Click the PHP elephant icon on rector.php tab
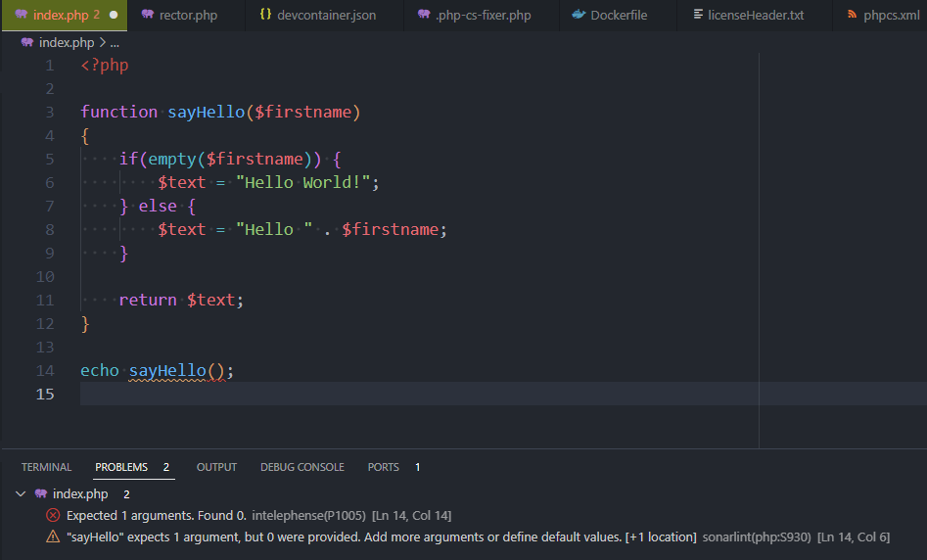The image size is (927, 560). tap(147, 14)
